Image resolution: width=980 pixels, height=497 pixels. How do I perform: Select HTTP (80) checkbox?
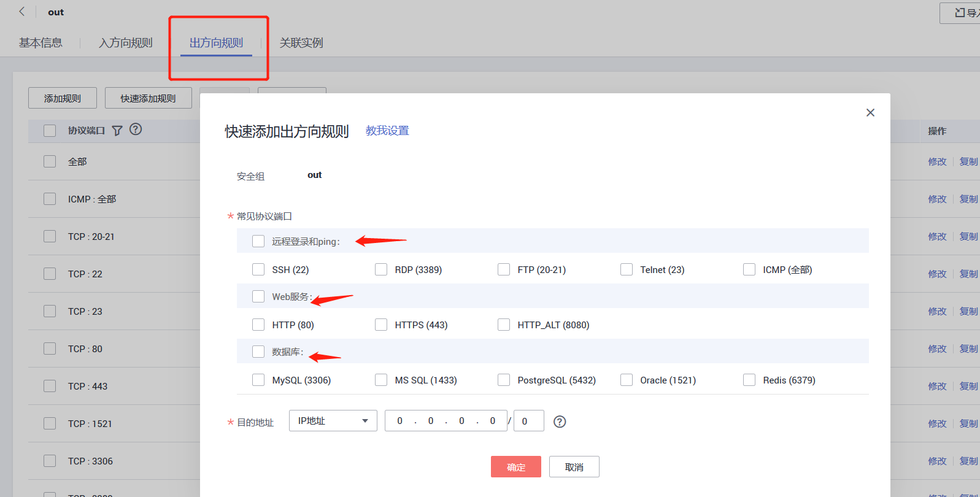point(258,325)
